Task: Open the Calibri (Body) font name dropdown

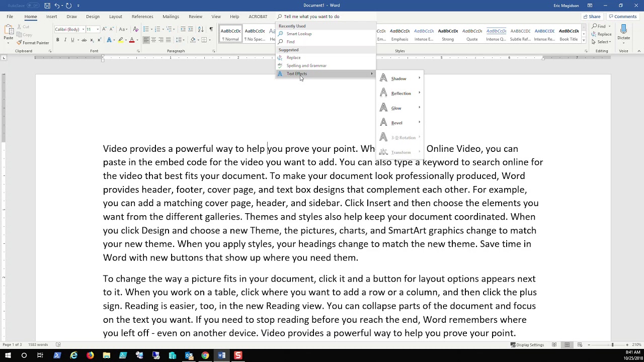Action: (x=83, y=30)
